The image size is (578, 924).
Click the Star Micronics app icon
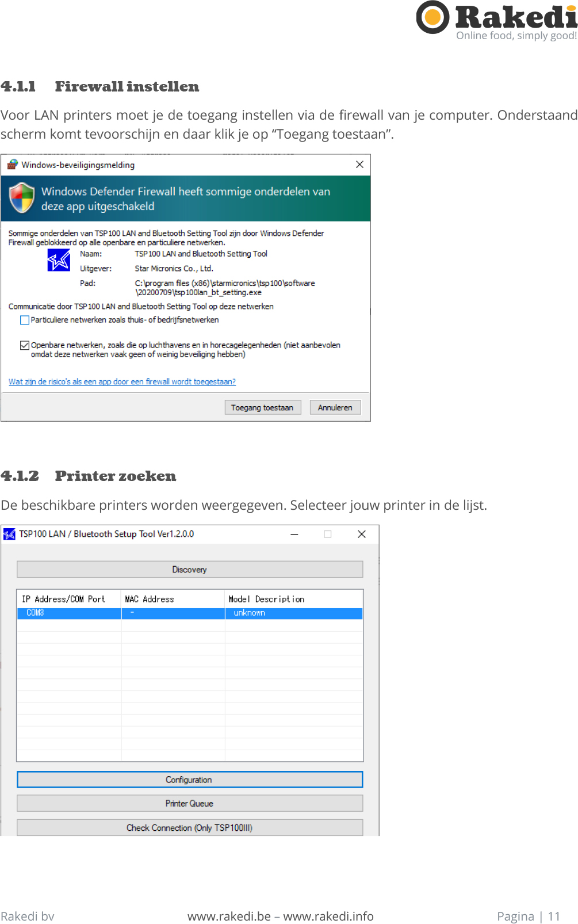pyautogui.click(x=58, y=260)
